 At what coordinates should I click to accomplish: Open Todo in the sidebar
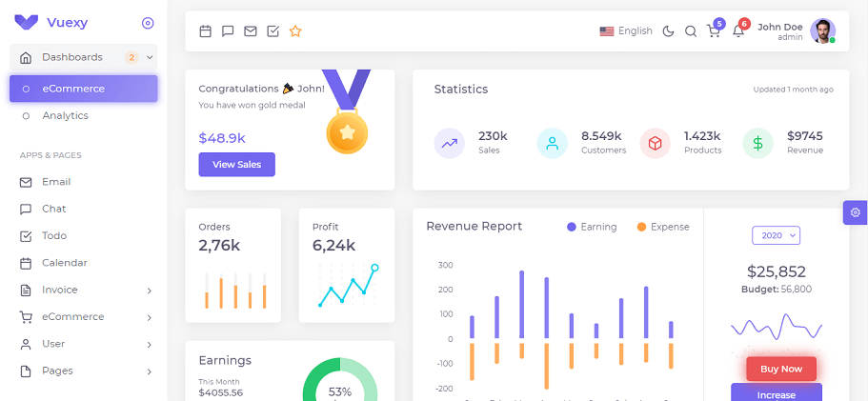84,236
